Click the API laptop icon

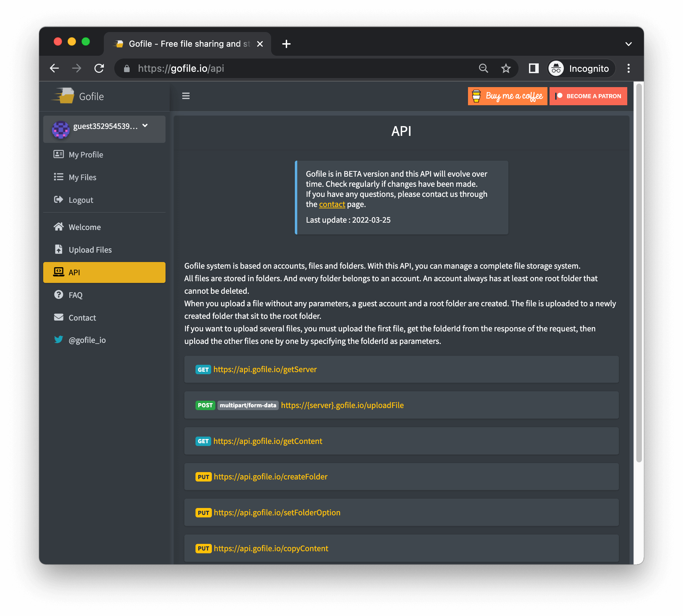[x=59, y=272]
